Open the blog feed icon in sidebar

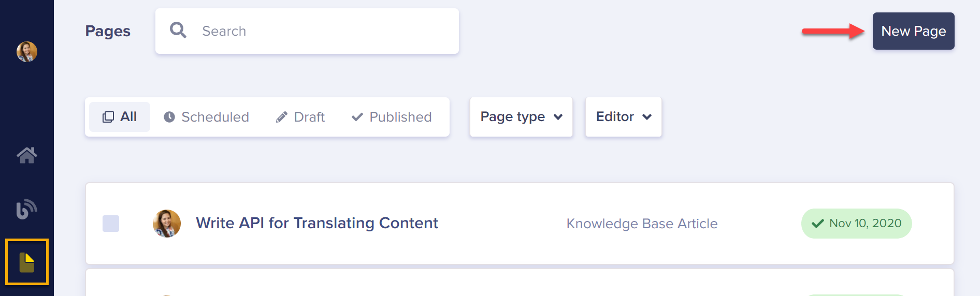point(26,209)
